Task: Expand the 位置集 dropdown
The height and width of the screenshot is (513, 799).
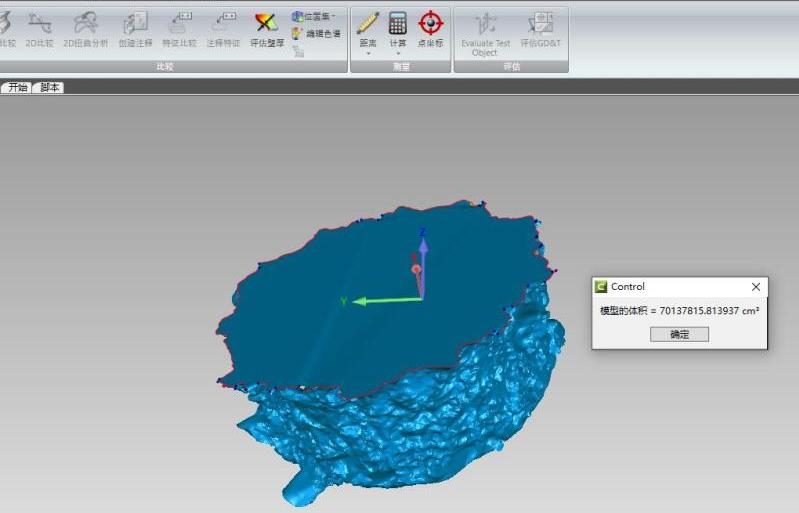Action: pyautogui.click(x=315, y=17)
